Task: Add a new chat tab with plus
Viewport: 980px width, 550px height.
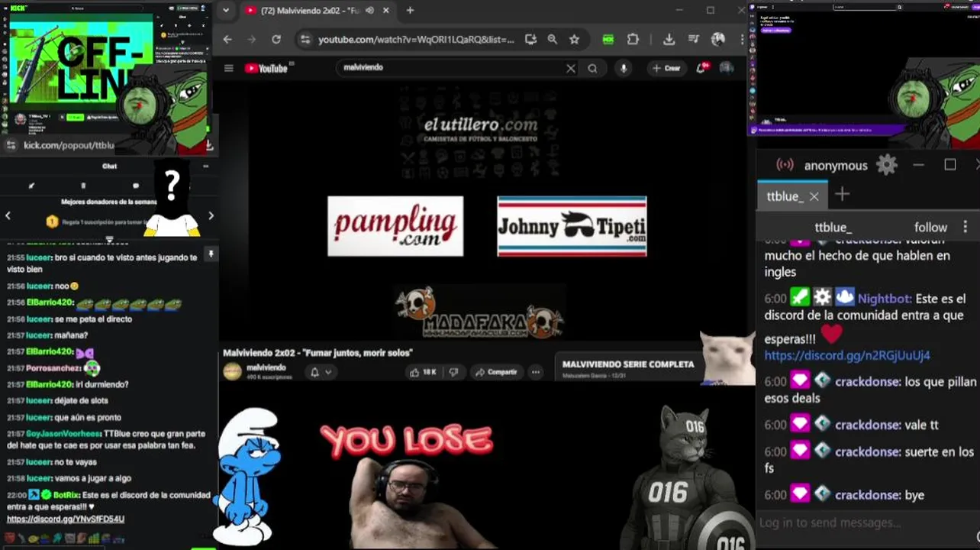Action: [842, 195]
